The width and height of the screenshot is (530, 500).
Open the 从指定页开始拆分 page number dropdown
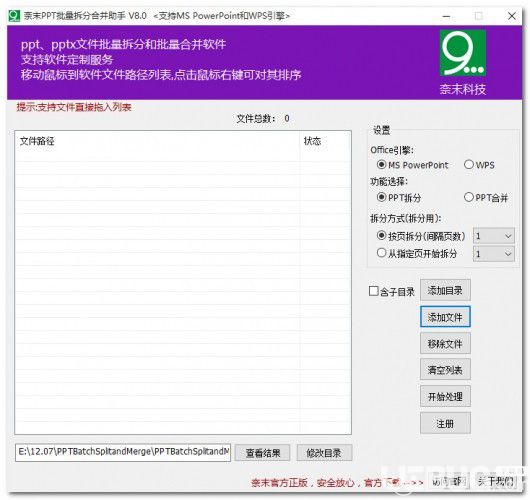coord(494,254)
